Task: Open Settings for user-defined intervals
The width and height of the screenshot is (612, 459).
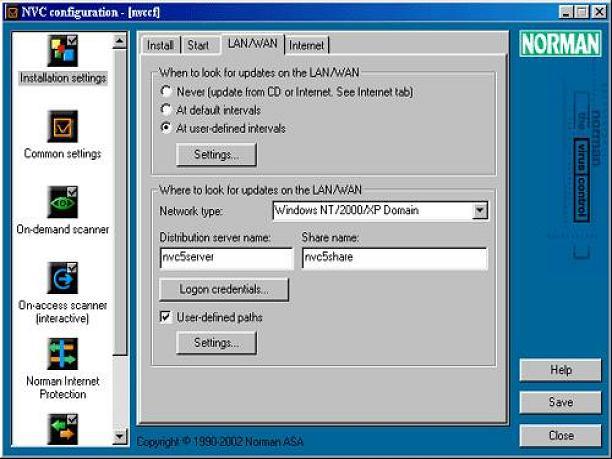Action: [x=216, y=155]
